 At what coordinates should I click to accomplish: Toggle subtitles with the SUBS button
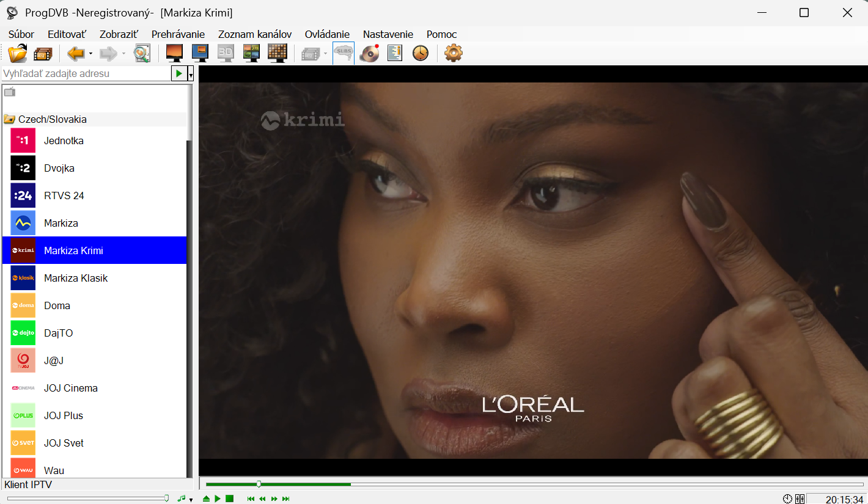[x=344, y=54]
